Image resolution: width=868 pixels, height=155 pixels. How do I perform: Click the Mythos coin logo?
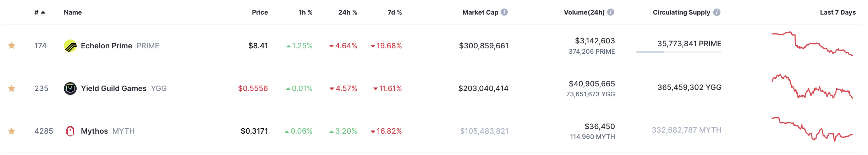pos(70,131)
